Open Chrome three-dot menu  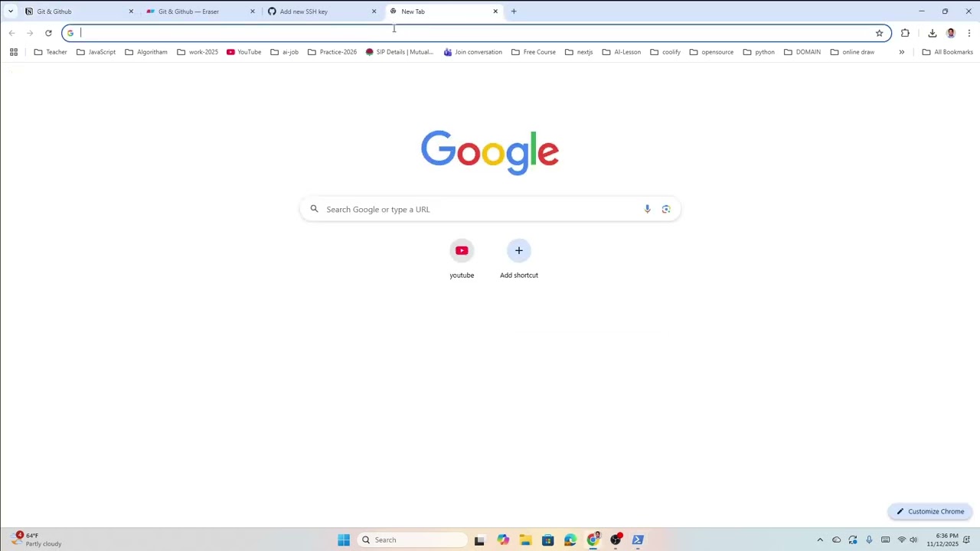pyautogui.click(x=969, y=33)
